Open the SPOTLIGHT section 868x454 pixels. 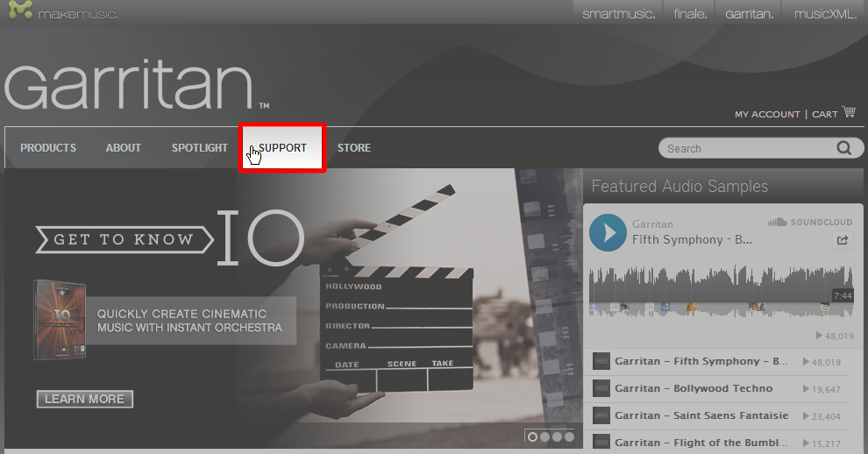point(199,148)
